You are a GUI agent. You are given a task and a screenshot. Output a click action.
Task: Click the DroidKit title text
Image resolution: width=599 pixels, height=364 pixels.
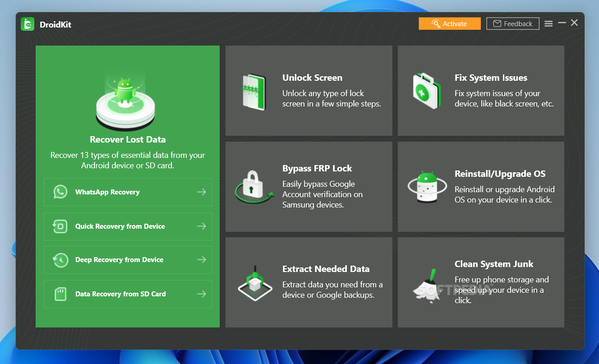[55, 24]
